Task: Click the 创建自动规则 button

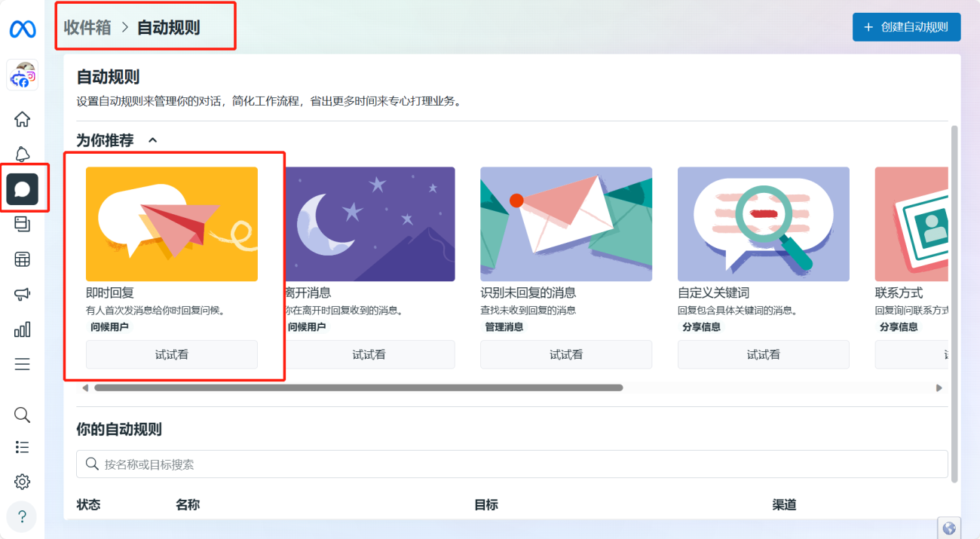Action: [x=906, y=26]
